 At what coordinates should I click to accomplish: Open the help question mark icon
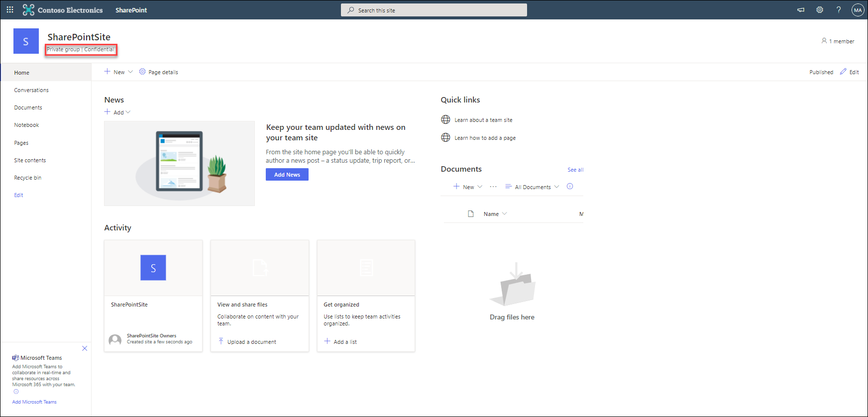tap(839, 10)
